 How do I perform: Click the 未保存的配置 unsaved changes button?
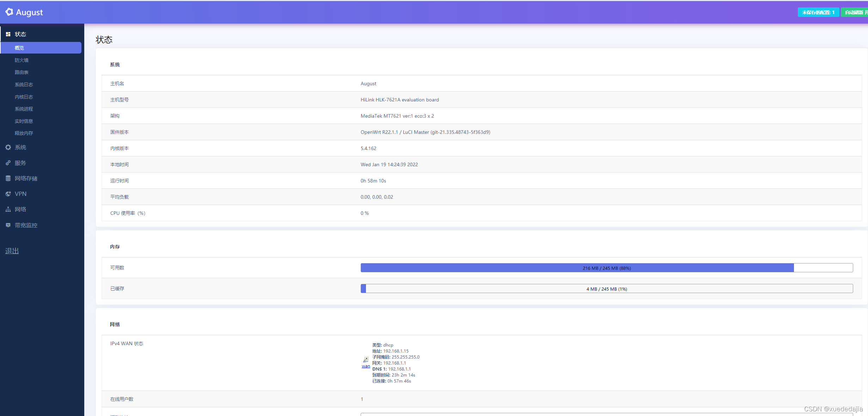818,12
